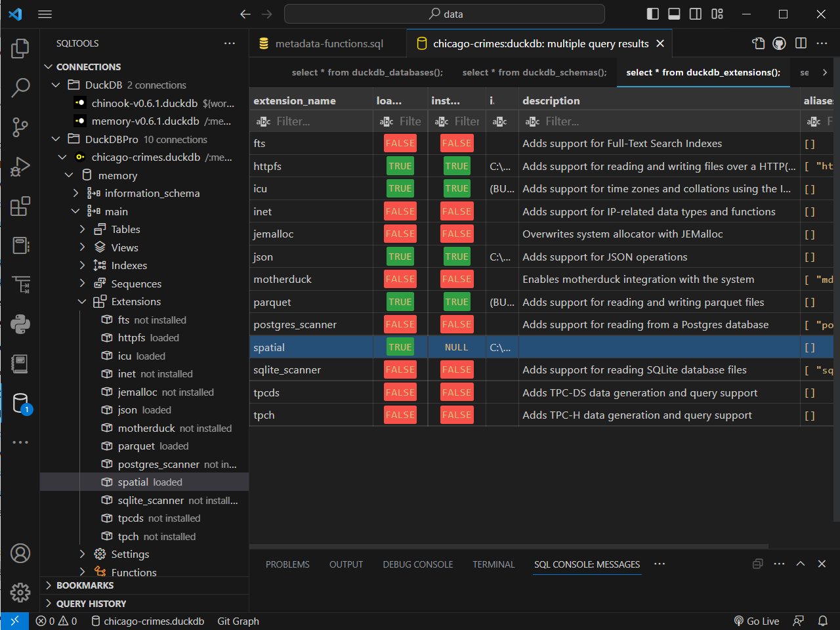Open the SQLTools database icon
Image resolution: width=840 pixels, height=630 pixels.
tap(20, 403)
